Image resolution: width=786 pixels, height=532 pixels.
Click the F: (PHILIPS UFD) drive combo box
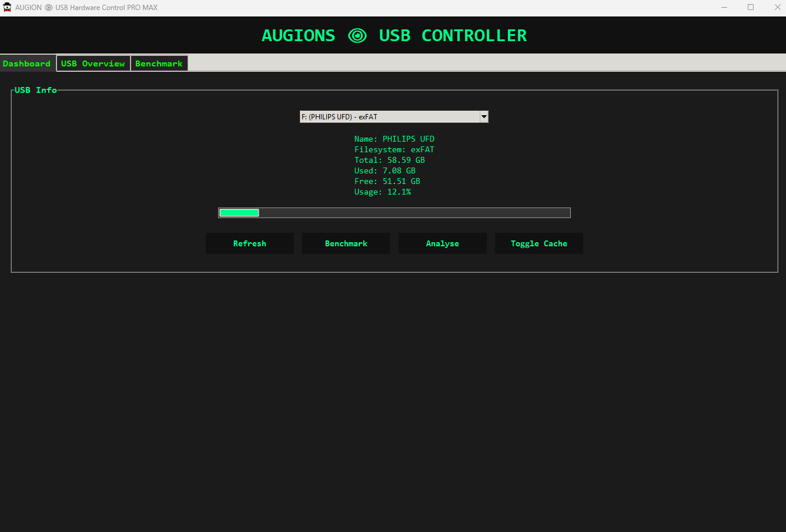tap(394, 116)
